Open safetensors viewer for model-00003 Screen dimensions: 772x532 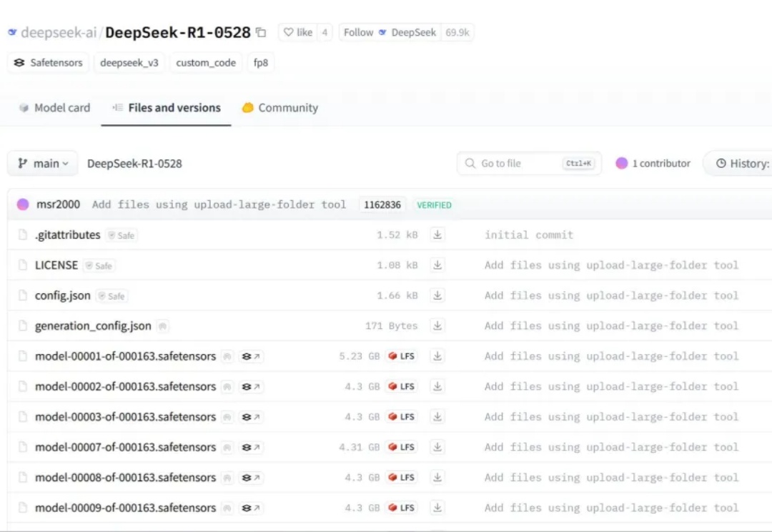click(x=251, y=417)
